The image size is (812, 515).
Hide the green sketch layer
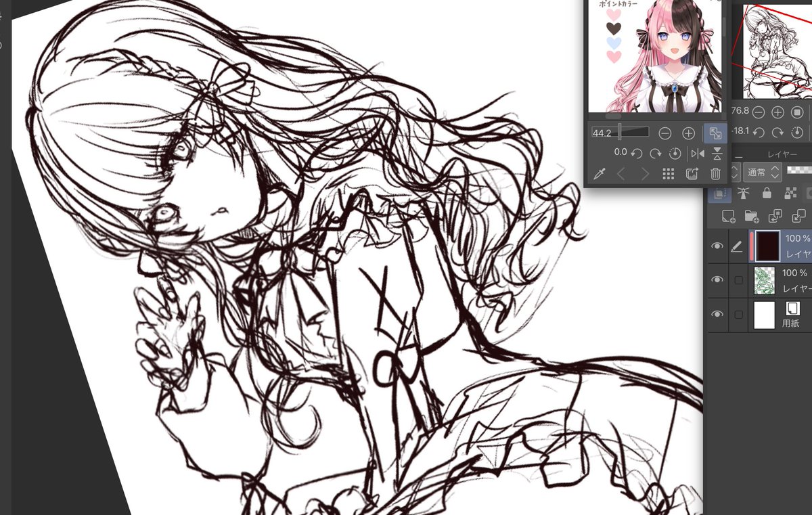tap(717, 279)
